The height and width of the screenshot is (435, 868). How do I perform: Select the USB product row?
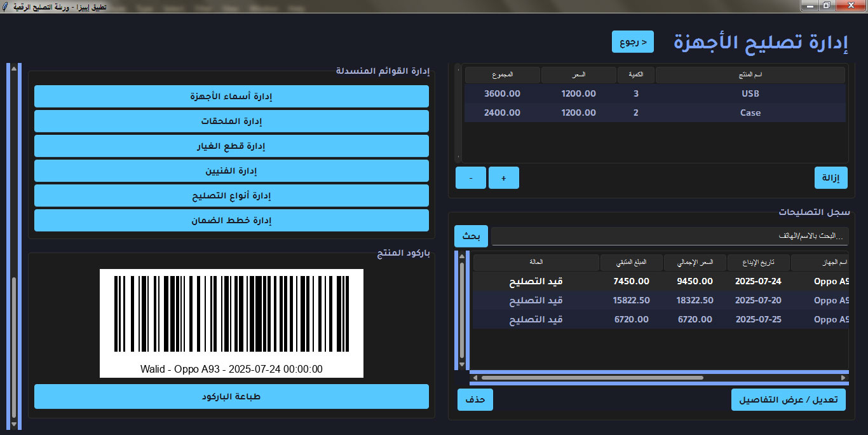tap(655, 93)
